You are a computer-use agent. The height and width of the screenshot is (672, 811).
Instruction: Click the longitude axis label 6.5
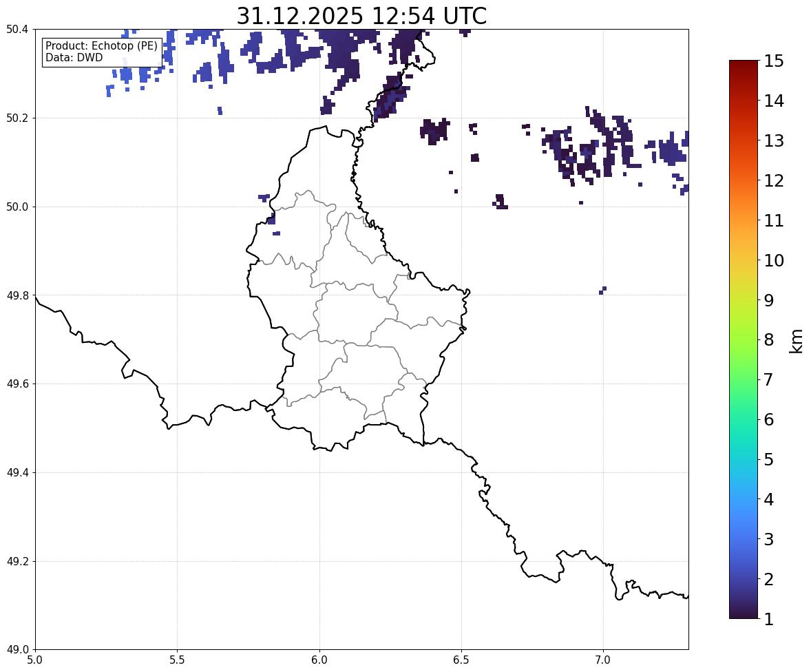[461, 660]
